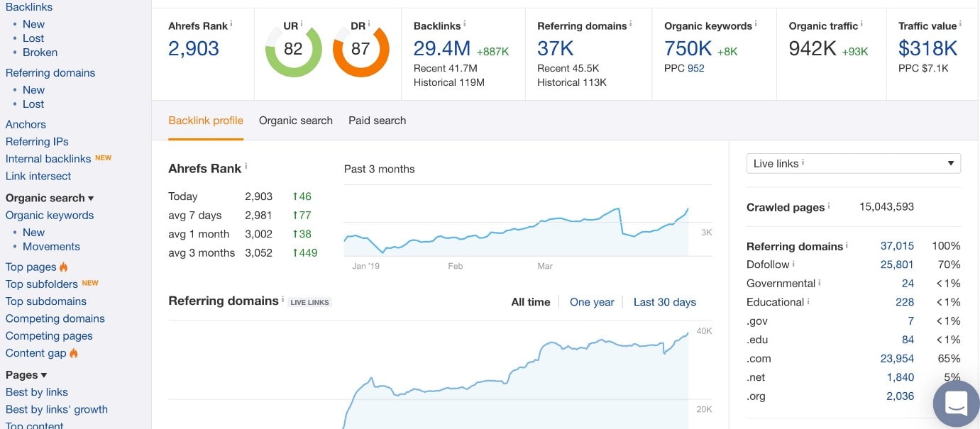Click the NEW badge next to Top subfolders

tap(91, 283)
